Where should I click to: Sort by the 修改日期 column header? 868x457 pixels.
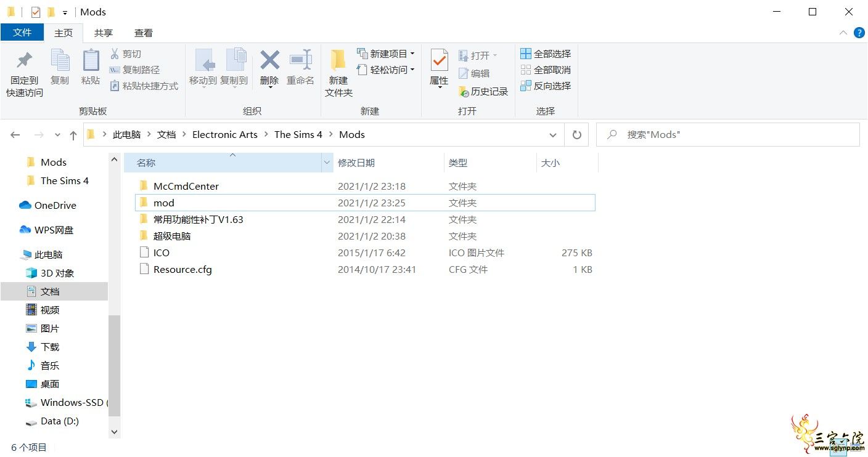356,163
